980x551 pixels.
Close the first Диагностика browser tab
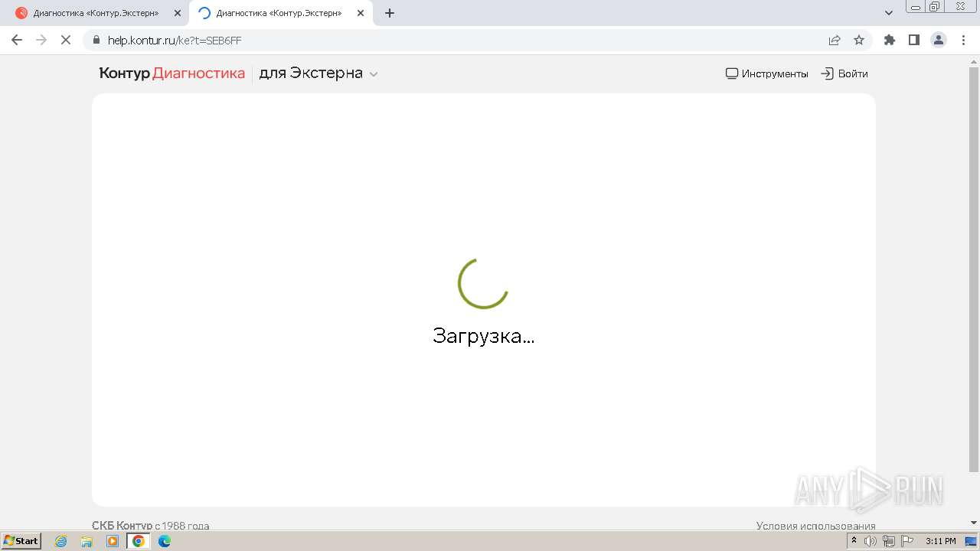pyautogui.click(x=178, y=13)
